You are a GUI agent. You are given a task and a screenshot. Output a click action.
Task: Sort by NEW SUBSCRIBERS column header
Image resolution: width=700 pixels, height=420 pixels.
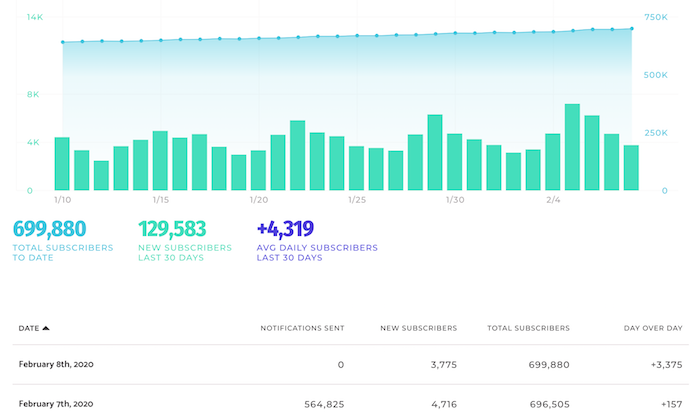pos(418,329)
